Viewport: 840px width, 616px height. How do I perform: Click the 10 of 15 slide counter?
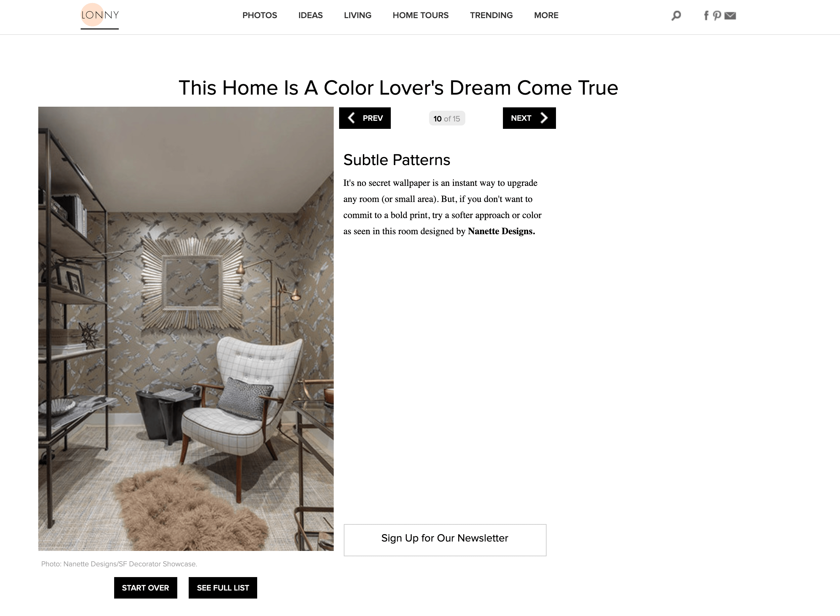[447, 118]
